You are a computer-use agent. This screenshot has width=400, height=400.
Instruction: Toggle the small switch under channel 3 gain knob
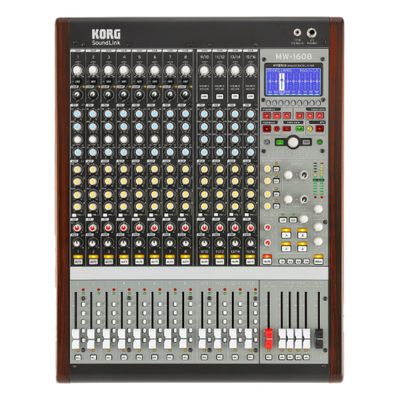(x=108, y=81)
